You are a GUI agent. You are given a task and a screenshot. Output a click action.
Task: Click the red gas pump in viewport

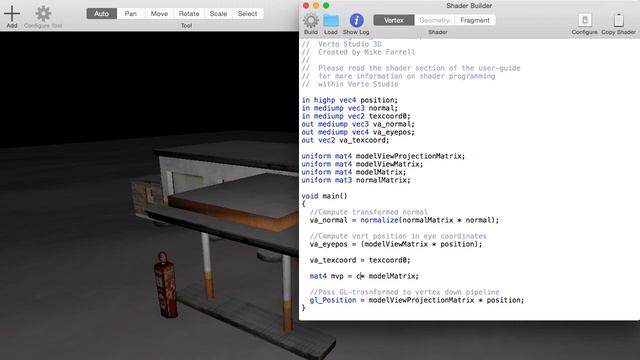coord(166,285)
